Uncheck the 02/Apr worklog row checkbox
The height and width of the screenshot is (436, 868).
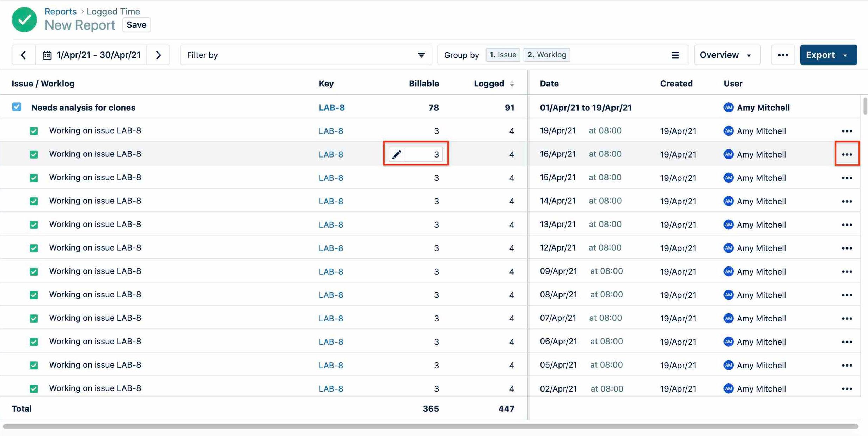click(34, 388)
